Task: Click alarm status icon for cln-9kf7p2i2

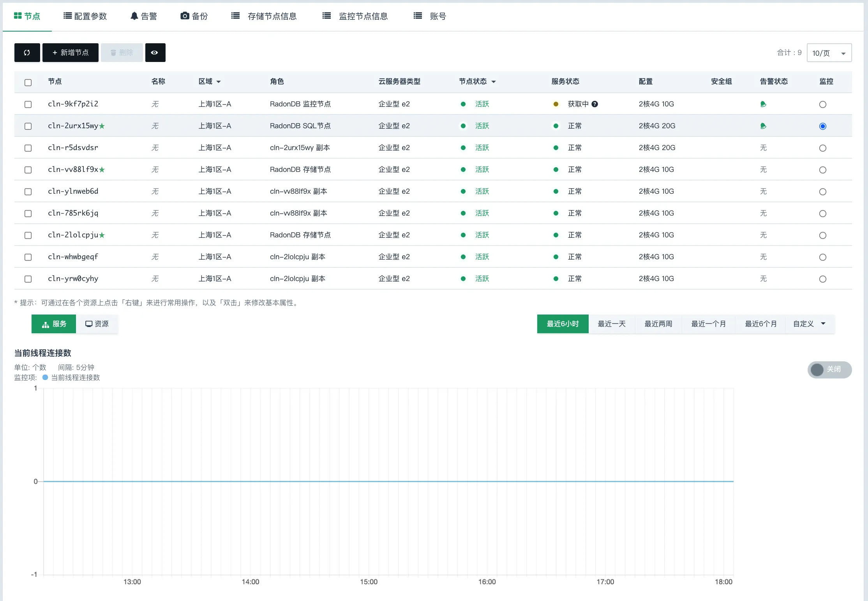Action: tap(763, 104)
